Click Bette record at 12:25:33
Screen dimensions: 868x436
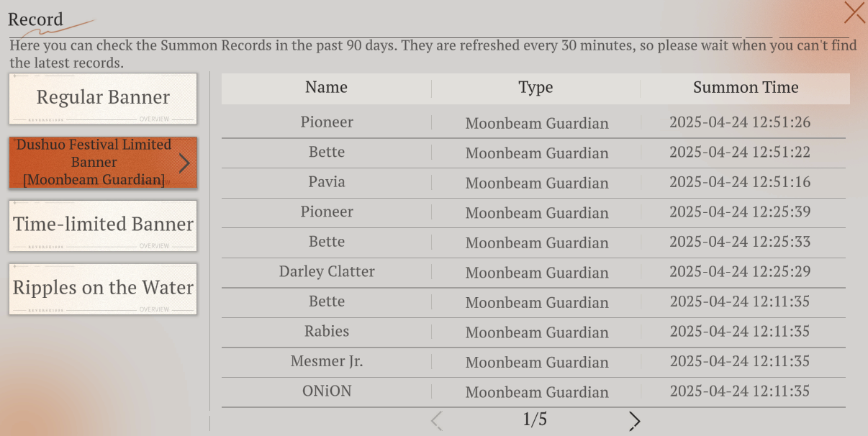(x=533, y=242)
